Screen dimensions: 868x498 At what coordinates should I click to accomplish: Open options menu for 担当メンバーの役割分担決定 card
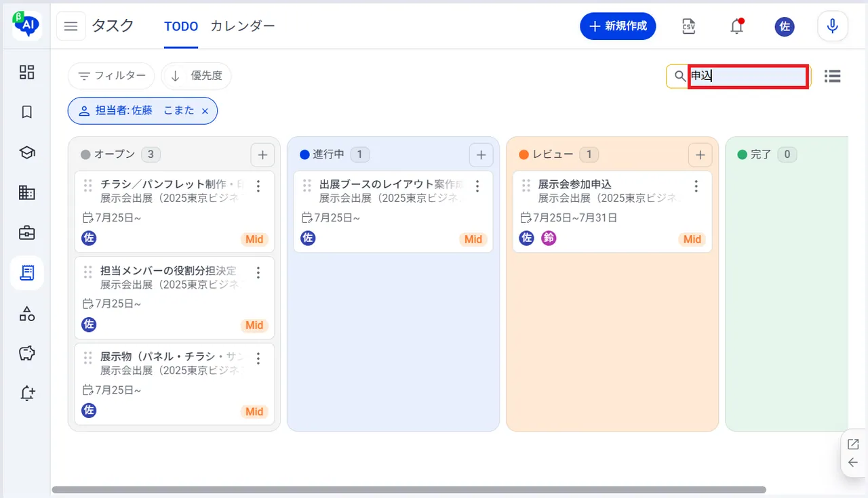tap(258, 272)
